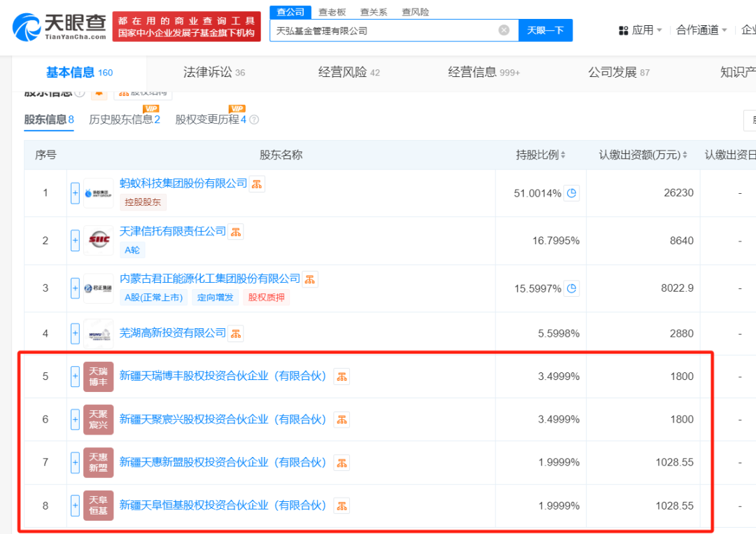Open 新疆天瑞博丰股权投资合伙企业 link
The height and width of the screenshot is (534, 756).
point(223,376)
